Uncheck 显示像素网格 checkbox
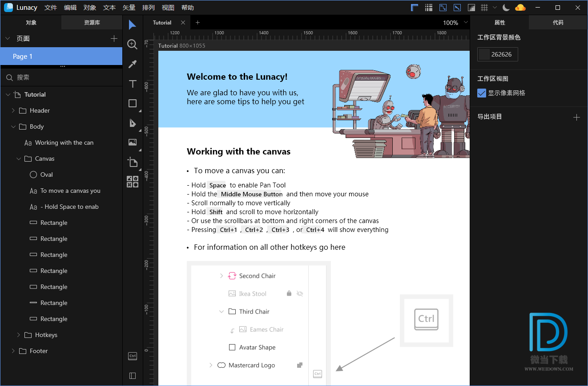The height and width of the screenshot is (386, 588). 482,93
